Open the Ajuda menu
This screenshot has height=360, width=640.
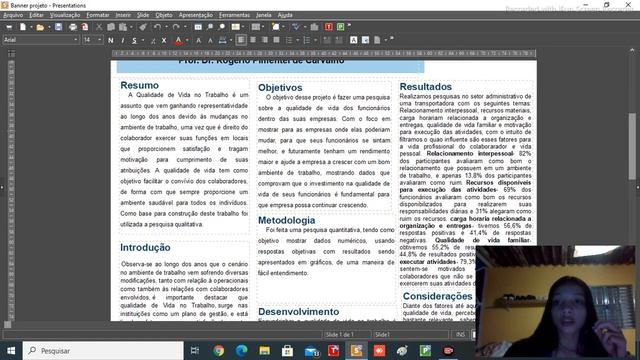click(285, 15)
